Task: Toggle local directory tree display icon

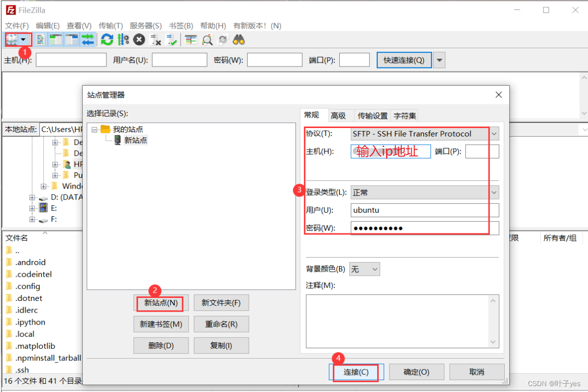Action: pos(56,39)
